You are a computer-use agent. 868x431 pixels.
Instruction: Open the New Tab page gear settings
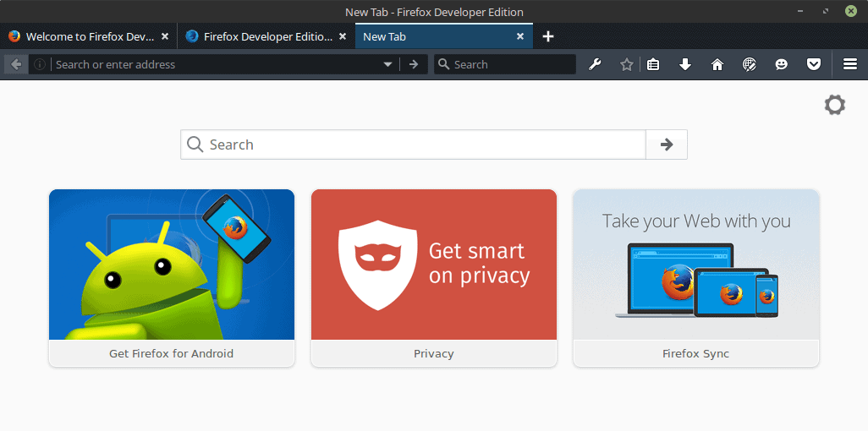pos(835,105)
